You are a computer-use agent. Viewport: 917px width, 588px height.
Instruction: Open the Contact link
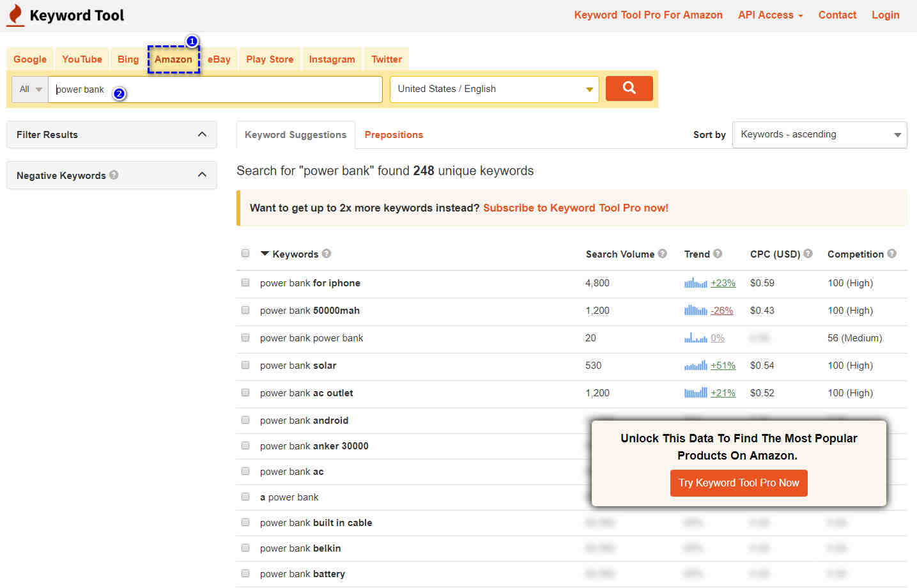click(837, 15)
